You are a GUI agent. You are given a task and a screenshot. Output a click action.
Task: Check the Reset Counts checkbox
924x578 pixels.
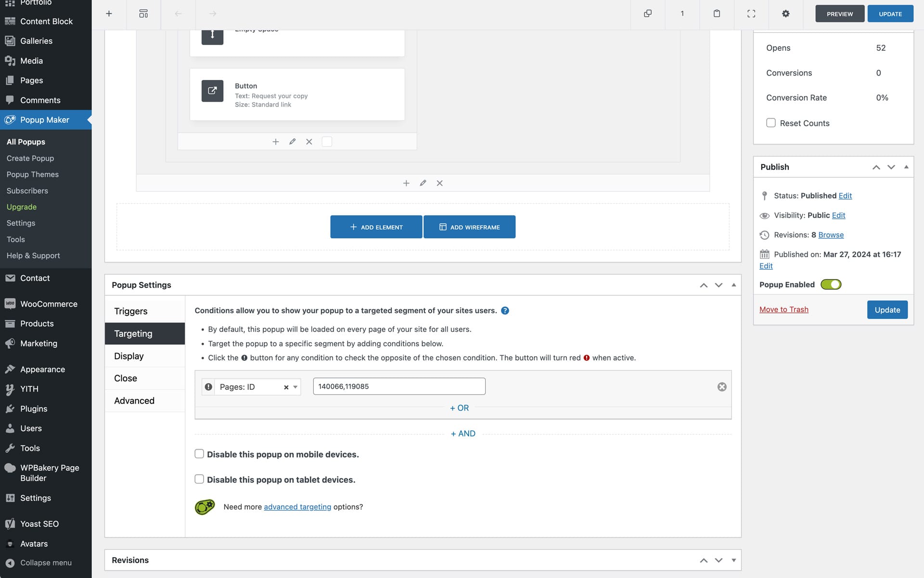tap(770, 123)
